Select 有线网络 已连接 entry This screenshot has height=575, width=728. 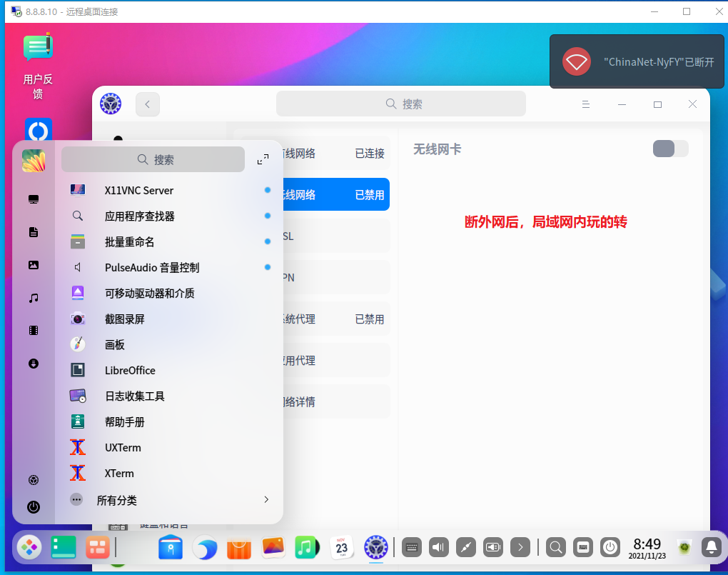click(336, 153)
